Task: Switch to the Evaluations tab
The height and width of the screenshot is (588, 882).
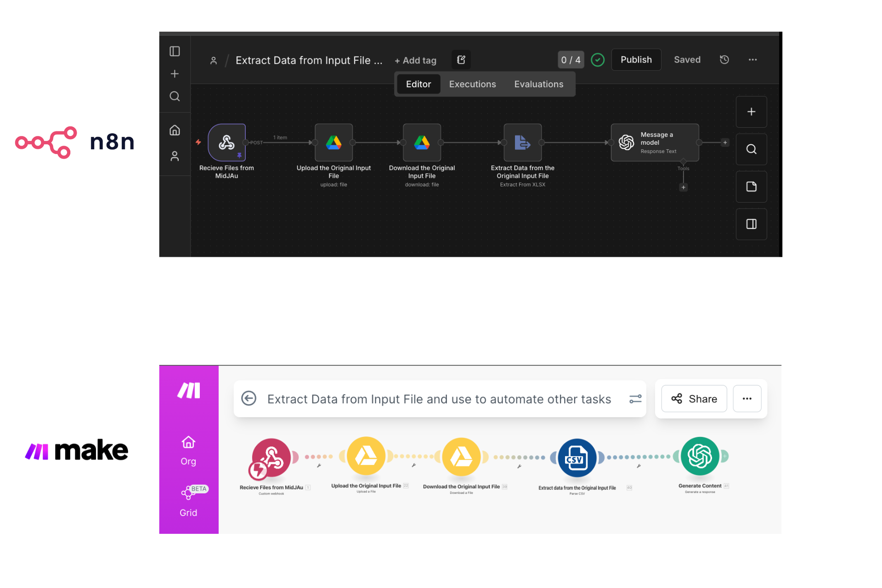Action: tap(538, 84)
